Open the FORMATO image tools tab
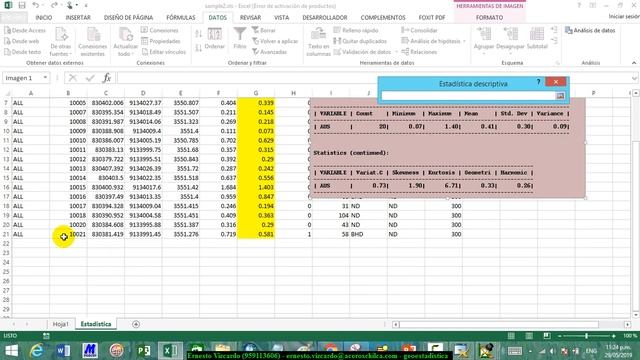The width and height of the screenshot is (640, 360). tap(489, 18)
